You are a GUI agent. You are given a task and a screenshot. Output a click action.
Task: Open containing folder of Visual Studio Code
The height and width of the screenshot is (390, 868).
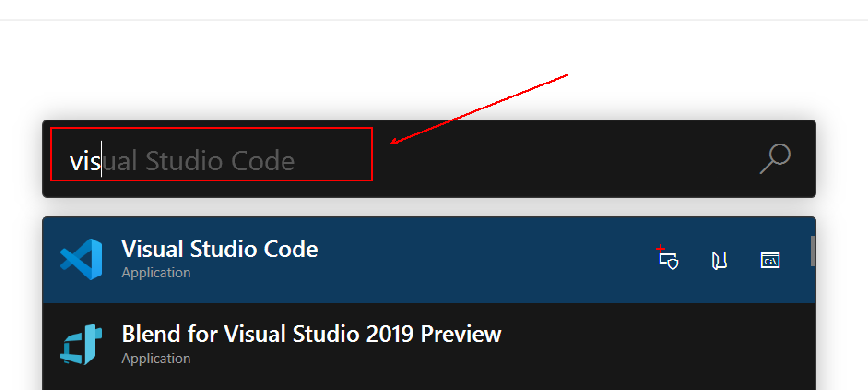coord(719,260)
